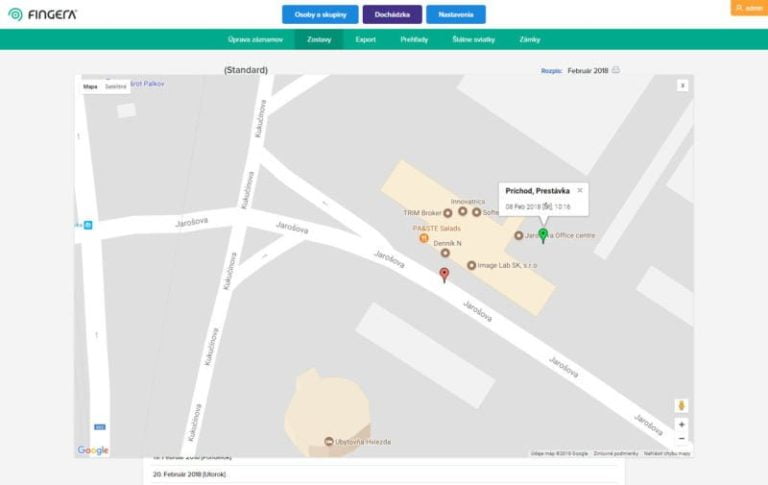768x485 pixels.
Task: Click the print icon beside Február 2018
Action: pyautogui.click(x=616, y=71)
